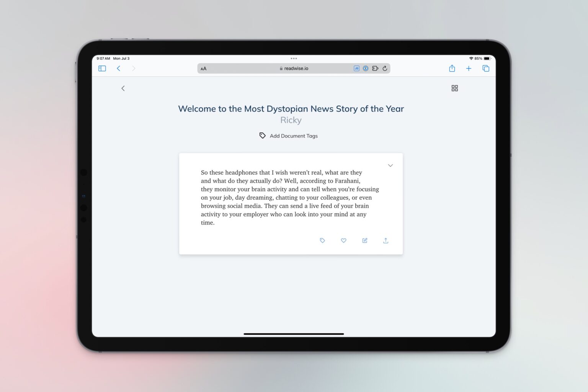Activate the JS bookmarklet icon
The height and width of the screenshot is (392, 588).
click(356, 68)
